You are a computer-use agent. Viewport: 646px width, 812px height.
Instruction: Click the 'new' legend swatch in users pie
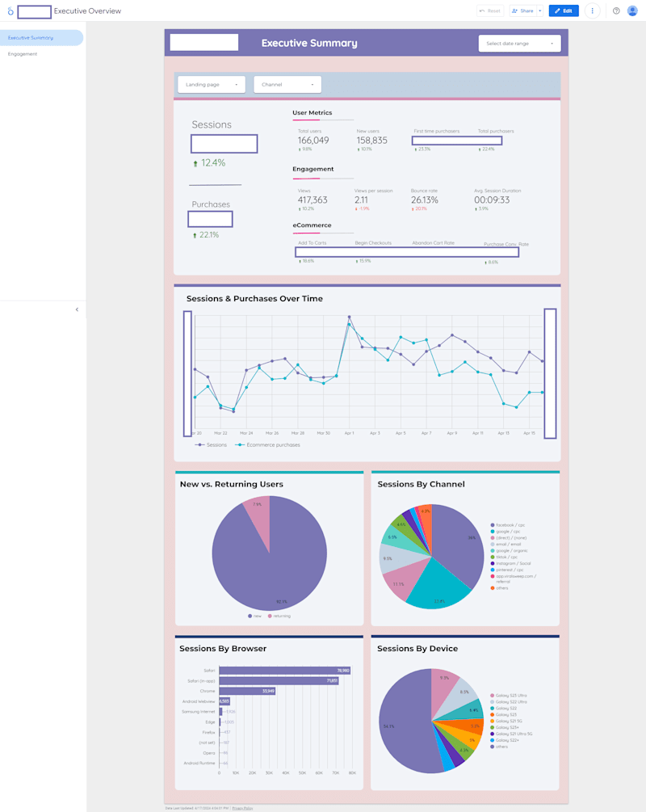[250, 616]
